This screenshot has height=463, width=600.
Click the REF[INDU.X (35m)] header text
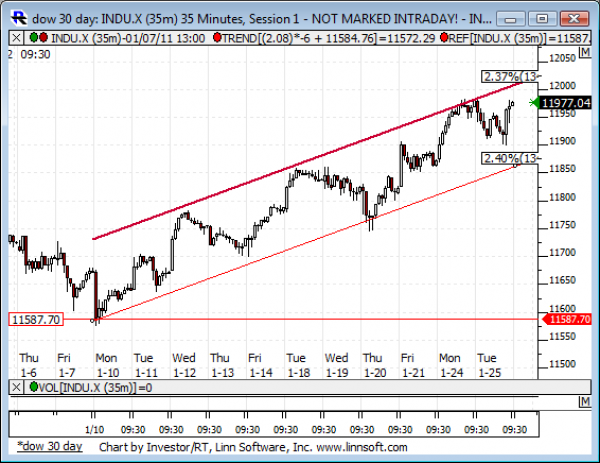pos(520,38)
